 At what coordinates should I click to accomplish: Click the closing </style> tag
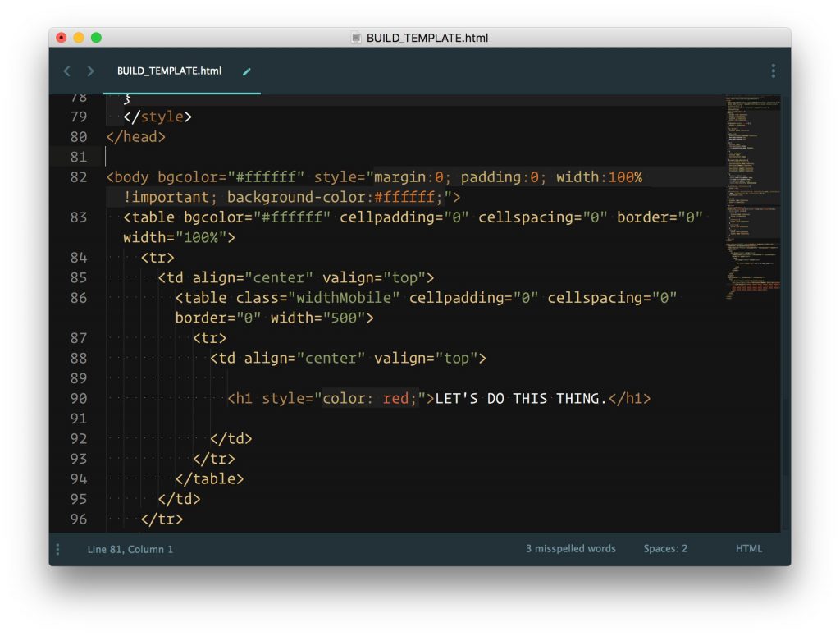(x=157, y=117)
